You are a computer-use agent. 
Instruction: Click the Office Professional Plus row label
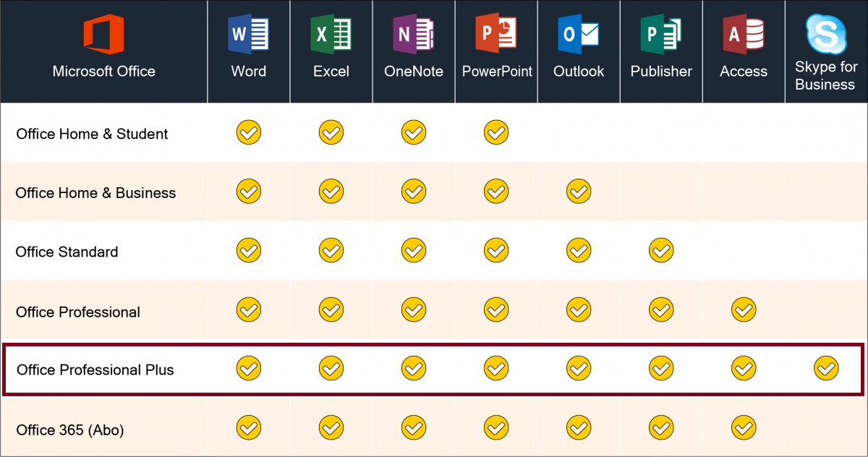pos(95,370)
